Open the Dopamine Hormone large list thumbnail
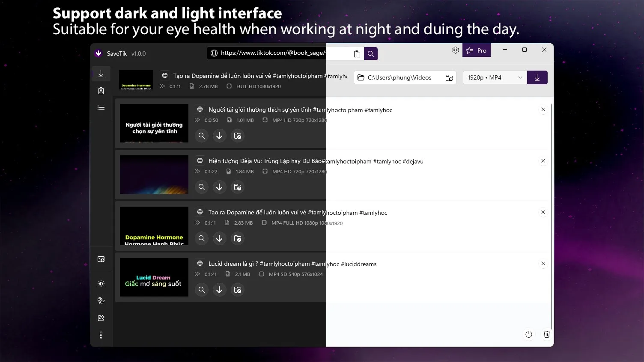644x362 pixels. tap(154, 226)
